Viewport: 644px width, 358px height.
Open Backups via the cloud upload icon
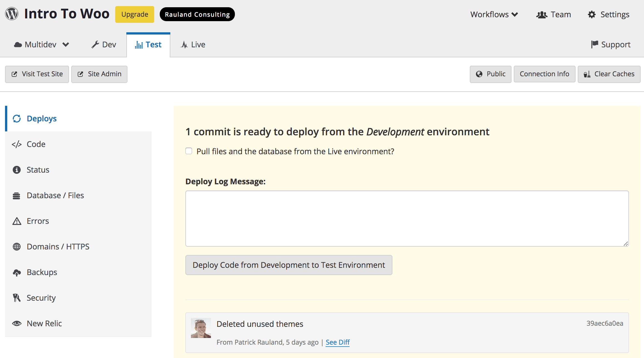17,272
